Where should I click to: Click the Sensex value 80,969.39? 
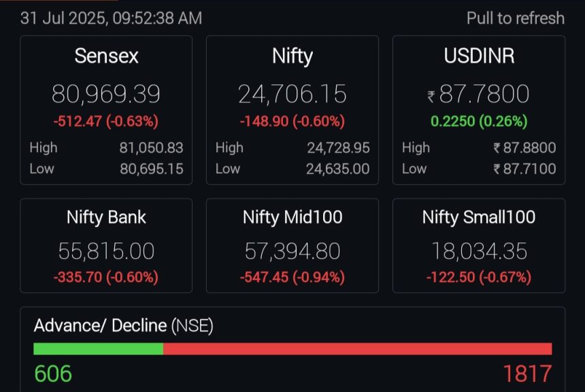(106, 94)
